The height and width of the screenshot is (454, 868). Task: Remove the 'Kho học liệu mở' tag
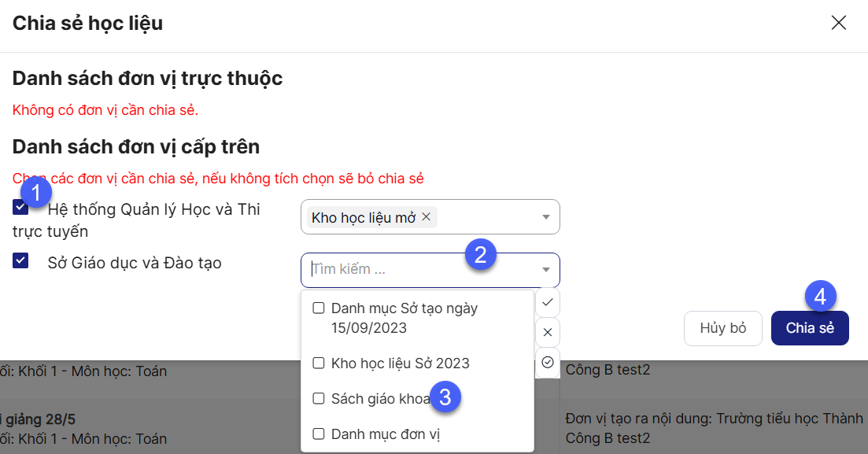point(427,217)
